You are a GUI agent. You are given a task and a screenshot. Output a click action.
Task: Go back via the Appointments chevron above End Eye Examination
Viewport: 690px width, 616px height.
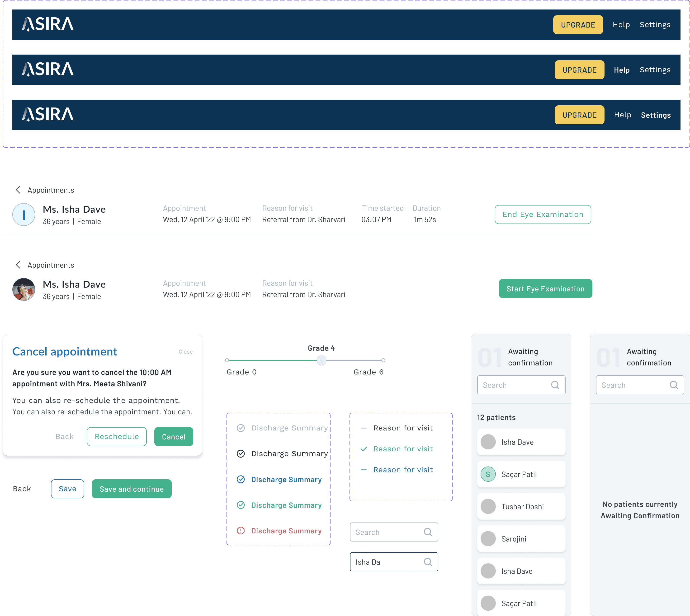[18, 190]
